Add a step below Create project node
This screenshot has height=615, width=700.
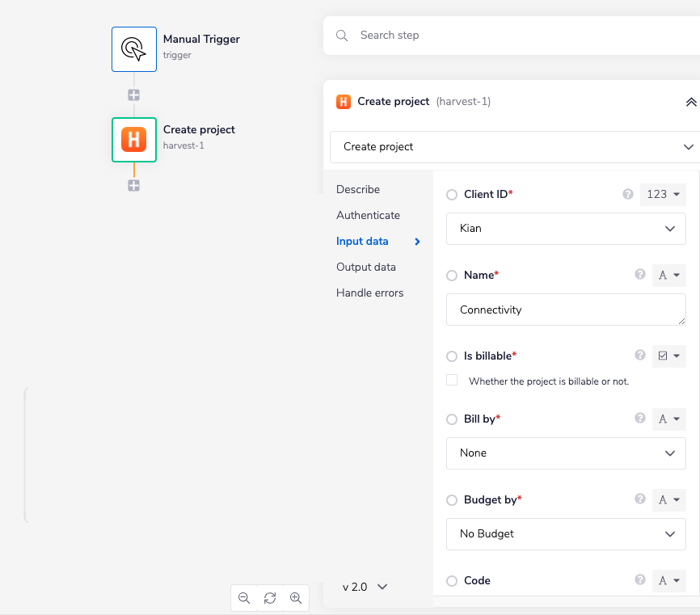pyautogui.click(x=134, y=185)
